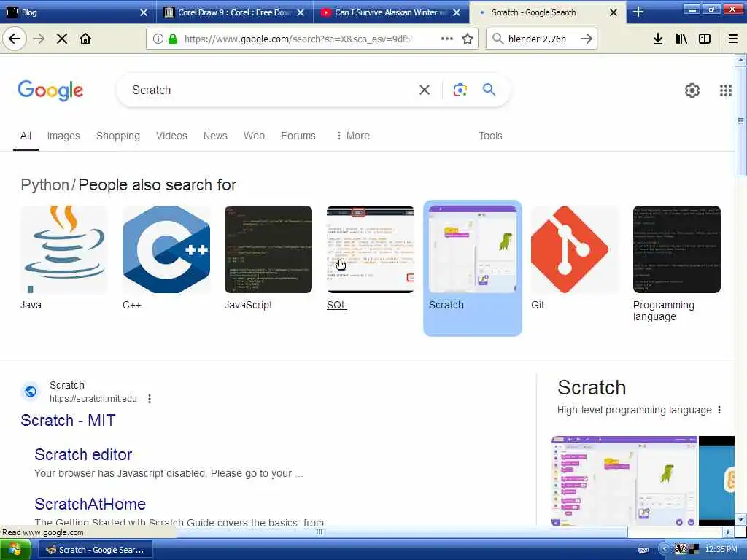Click into the Google search input
The height and width of the screenshot is (560, 747).
[x=271, y=90]
